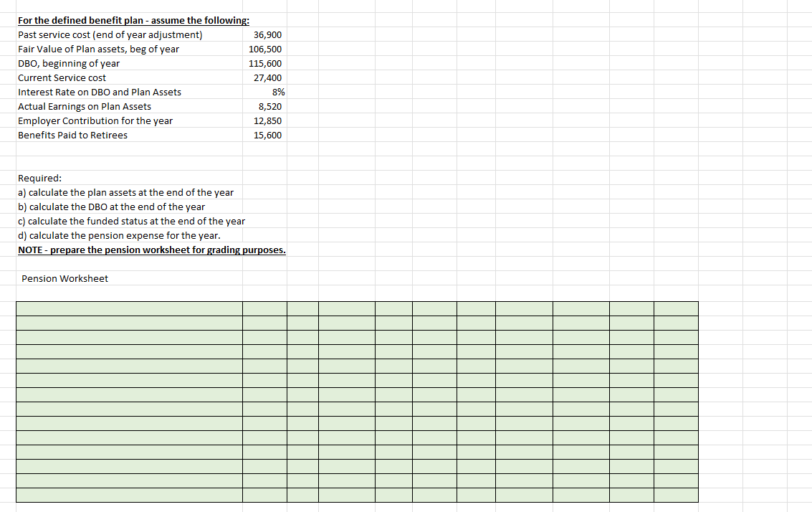Click the 'Employer Contribution for the year' cell

[95, 120]
